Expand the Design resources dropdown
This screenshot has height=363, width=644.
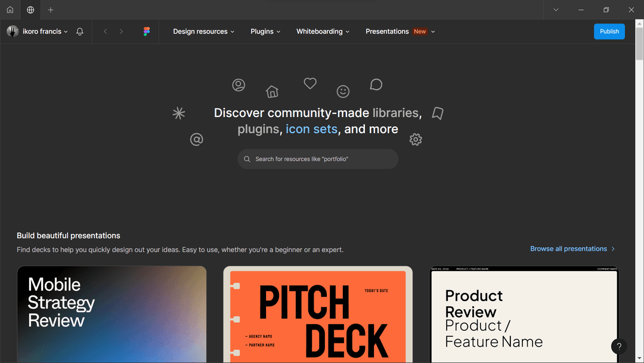[x=203, y=32]
